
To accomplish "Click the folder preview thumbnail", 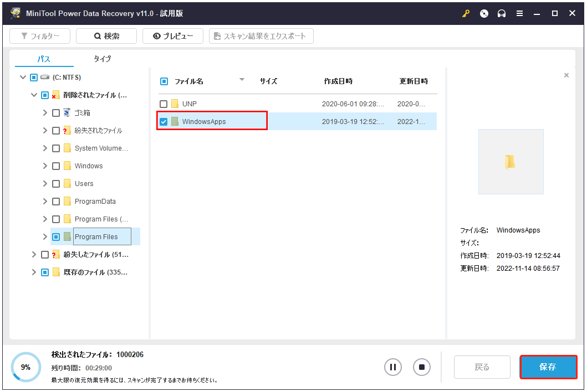I will pos(511,162).
